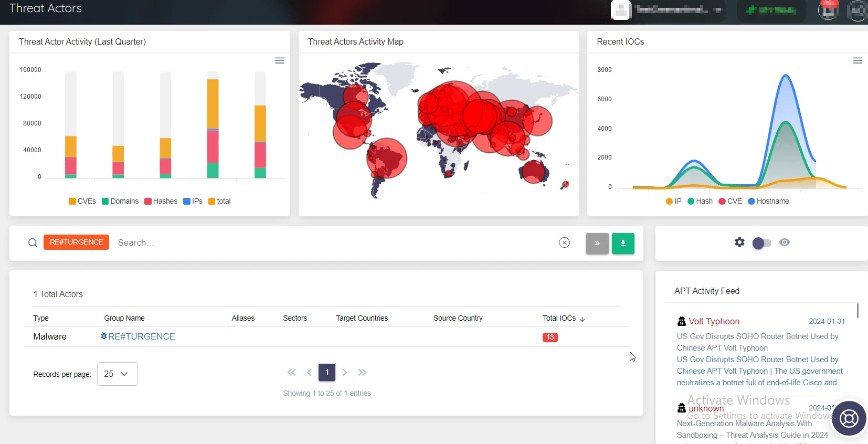The width and height of the screenshot is (868, 444).
Task: Focus the Search input field
Action: (336, 242)
